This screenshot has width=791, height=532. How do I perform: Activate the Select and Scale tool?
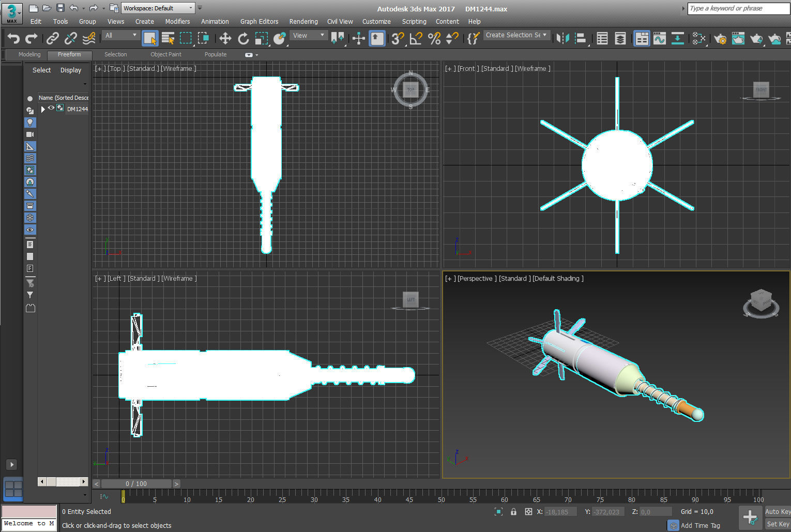262,38
